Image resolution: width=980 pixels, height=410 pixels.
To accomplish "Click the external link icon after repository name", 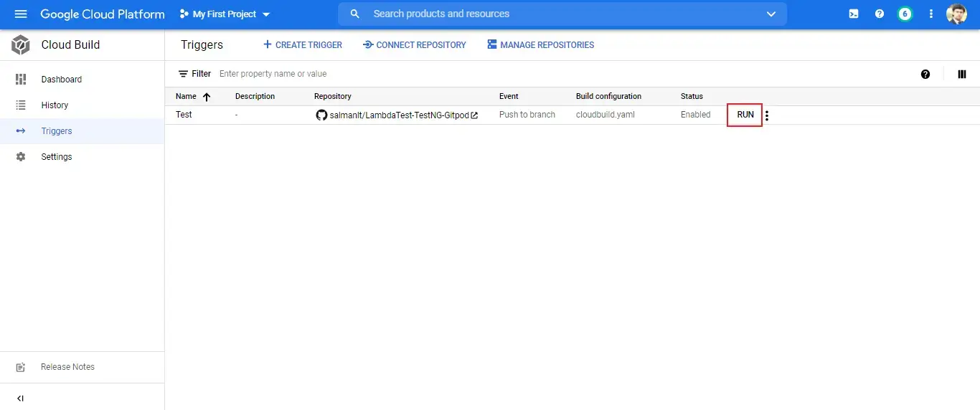I will pos(474,115).
